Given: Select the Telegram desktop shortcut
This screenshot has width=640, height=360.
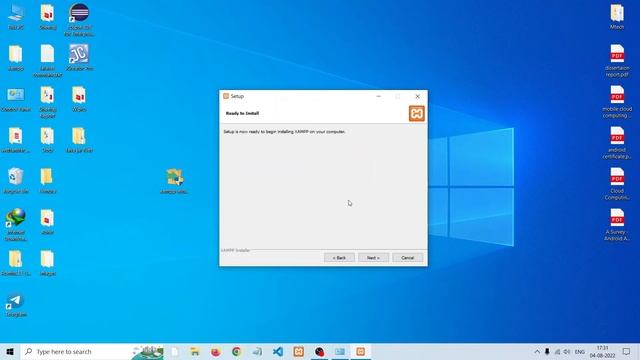Looking at the screenshot, I should pyautogui.click(x=16, y=305).
